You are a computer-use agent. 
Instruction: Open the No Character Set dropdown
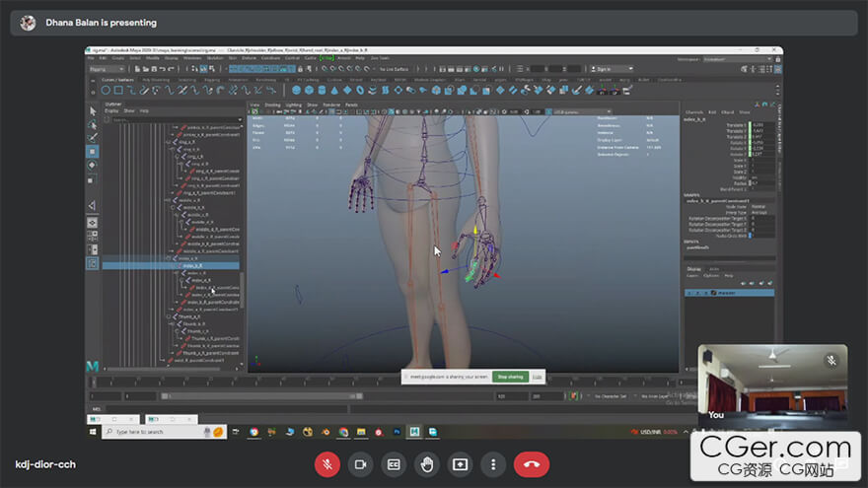[611, 396]
